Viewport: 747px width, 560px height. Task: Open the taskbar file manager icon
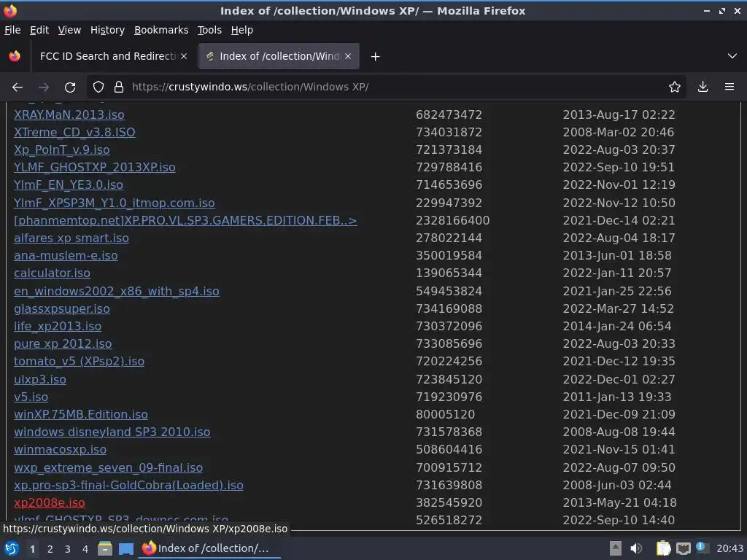tap(105, 549)
